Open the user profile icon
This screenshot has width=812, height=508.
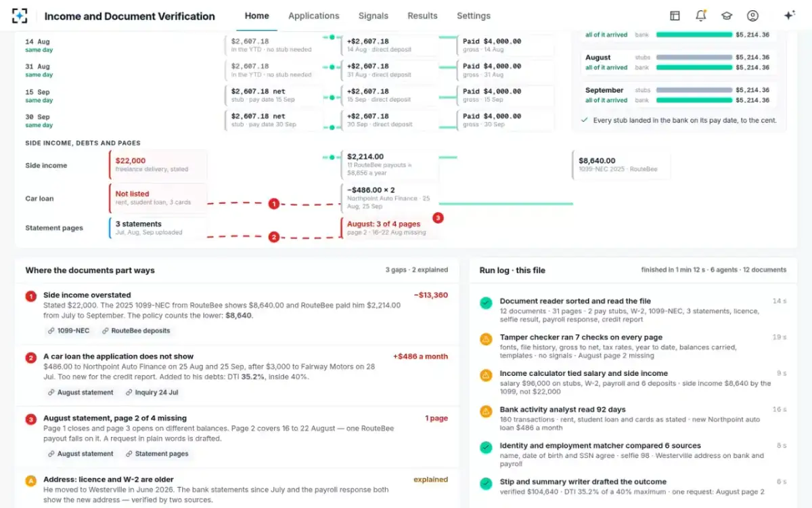pos(752,16)
